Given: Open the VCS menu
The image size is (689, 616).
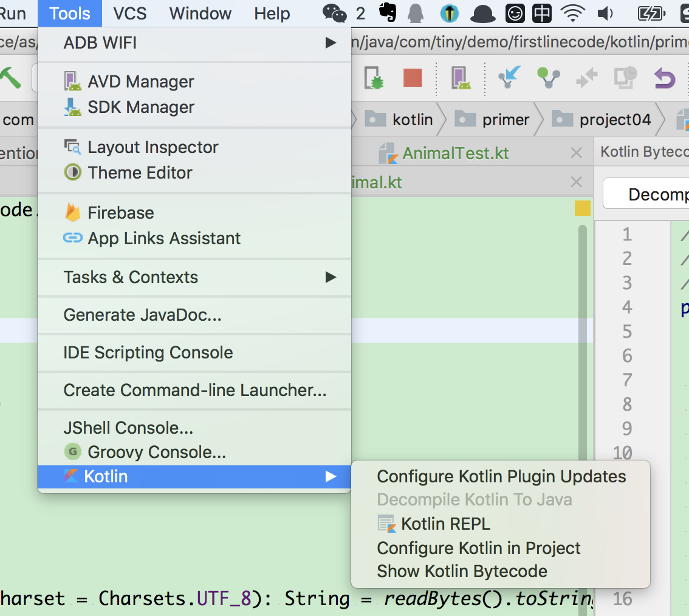Looking at the screenshot, I should [129, 13].
